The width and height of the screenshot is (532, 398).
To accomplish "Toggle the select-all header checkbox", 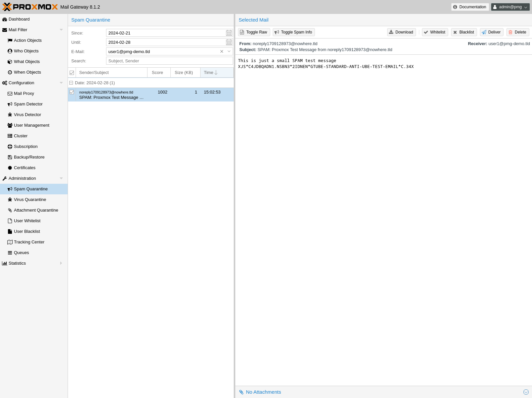I will coord(72,73).
